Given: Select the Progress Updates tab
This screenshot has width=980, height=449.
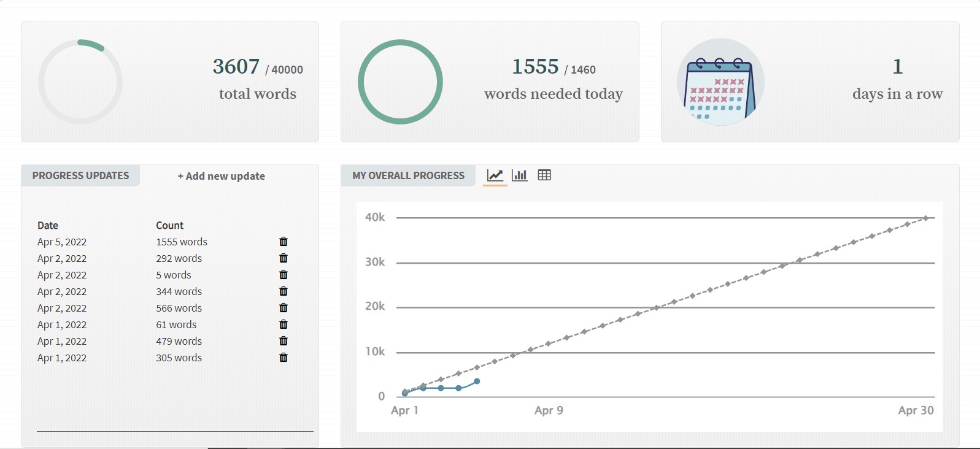Looking at the screenshot, I should click(x=80, y=175).
